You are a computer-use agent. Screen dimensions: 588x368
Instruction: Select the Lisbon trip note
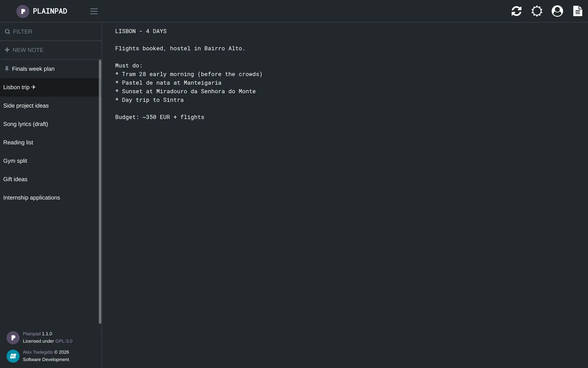click(49, 87)
